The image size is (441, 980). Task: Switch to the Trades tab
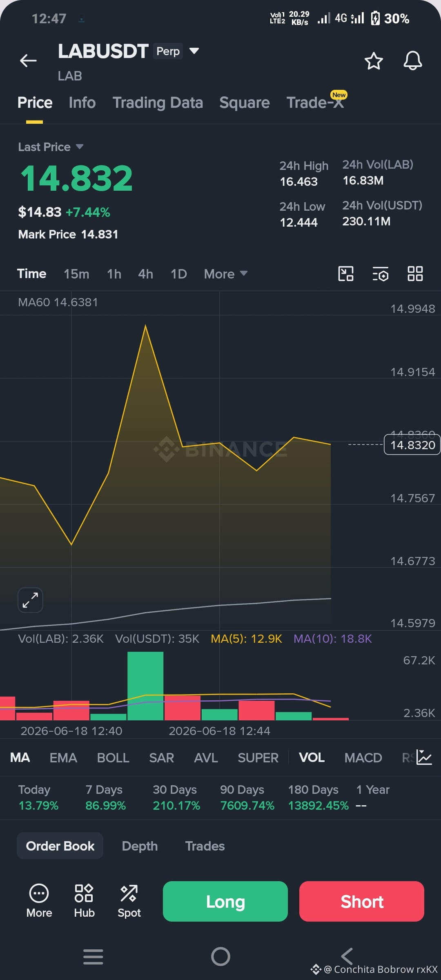[x=205, y=846]
